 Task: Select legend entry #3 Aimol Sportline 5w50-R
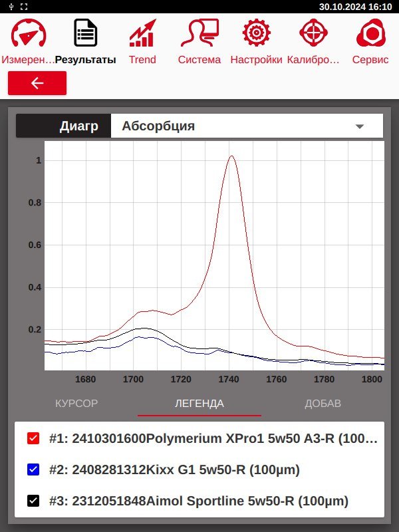199,501
